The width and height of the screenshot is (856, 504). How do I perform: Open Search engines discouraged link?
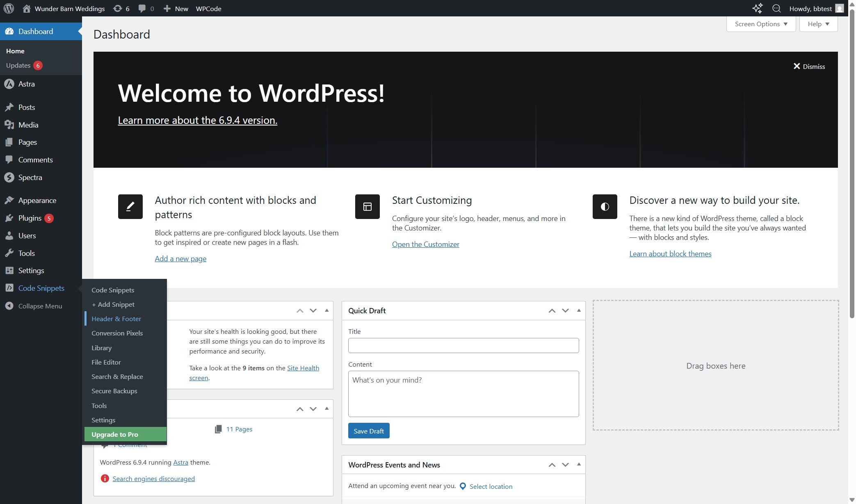click(x=153, y=479)
